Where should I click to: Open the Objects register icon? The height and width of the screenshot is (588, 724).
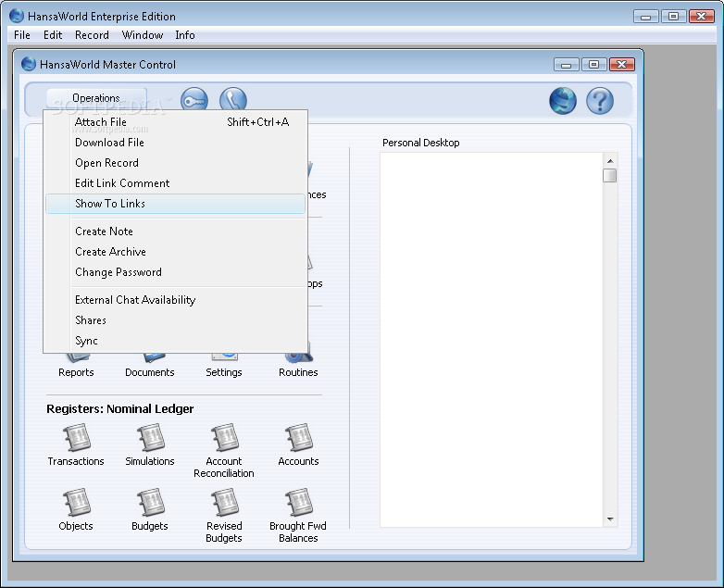pyautogui.click(x=76, y=503)
